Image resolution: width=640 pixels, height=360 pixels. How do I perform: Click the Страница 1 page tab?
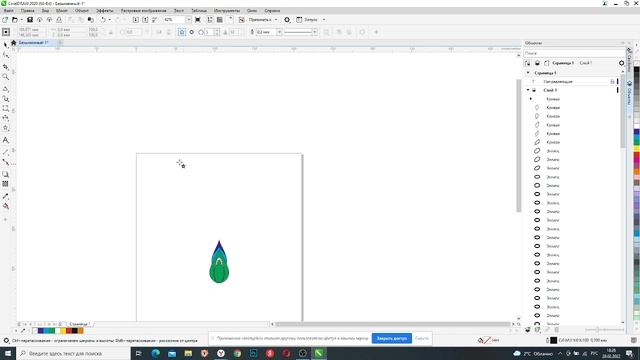tap(80, 324)
